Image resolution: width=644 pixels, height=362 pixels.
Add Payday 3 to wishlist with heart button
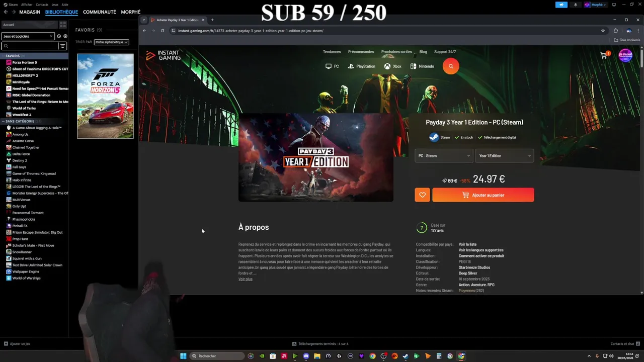(x=422, y=195)
